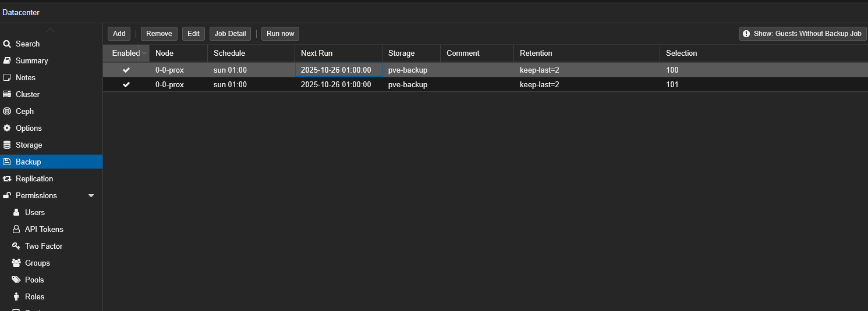Click the Summary book icon
The height and width of the screenshot is (311, 868).
[7, 60]
